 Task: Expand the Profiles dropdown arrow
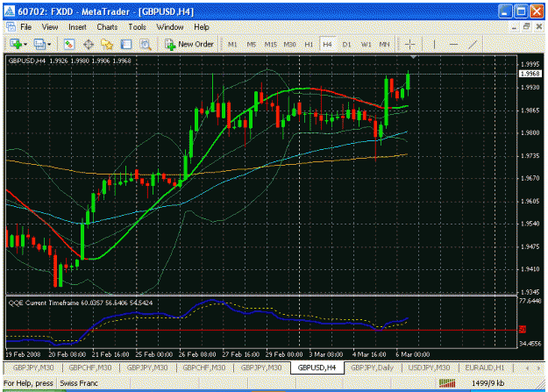pos(49,45)
